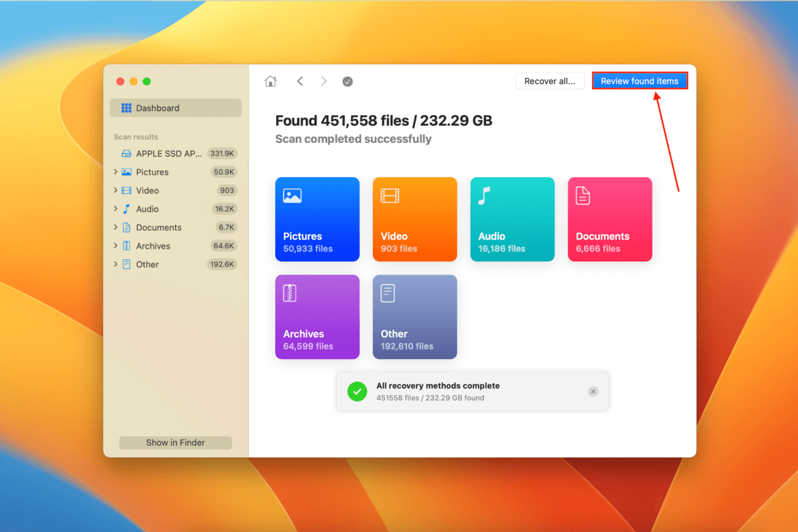Select Pictures in scan results sidebar

pyautogui.click(x=176, y=172)
